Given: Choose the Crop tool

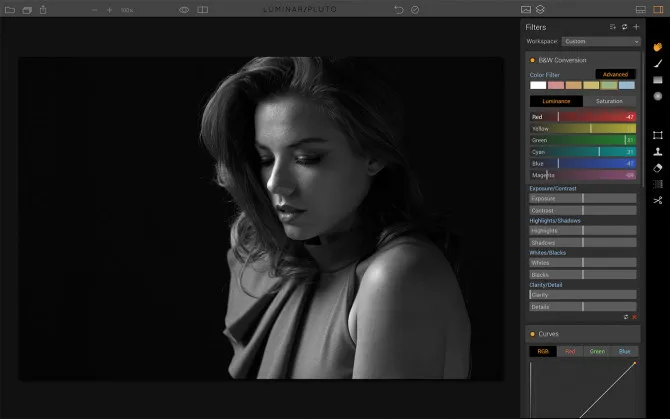Looking at the screenshot, I should 658,135.
